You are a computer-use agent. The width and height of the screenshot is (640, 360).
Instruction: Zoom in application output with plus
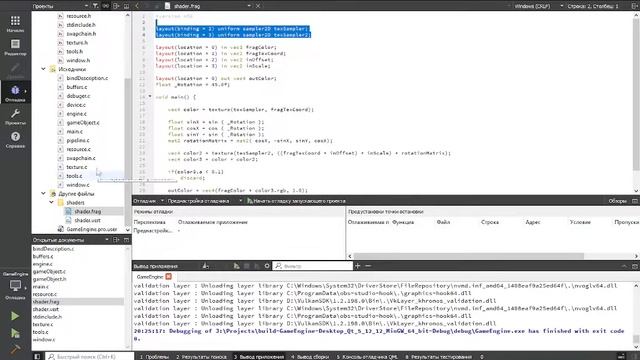[x=358, y=266]
